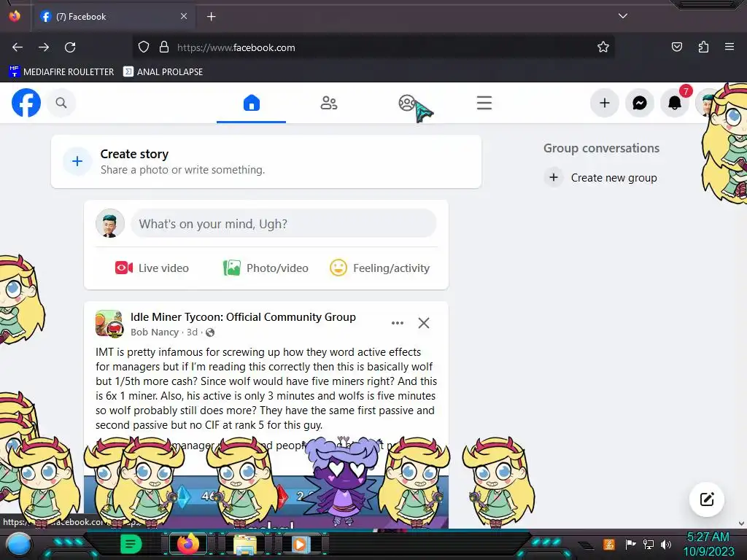
Task: Expand the list all tabs chevron
Action: click(x=623, y=16)
